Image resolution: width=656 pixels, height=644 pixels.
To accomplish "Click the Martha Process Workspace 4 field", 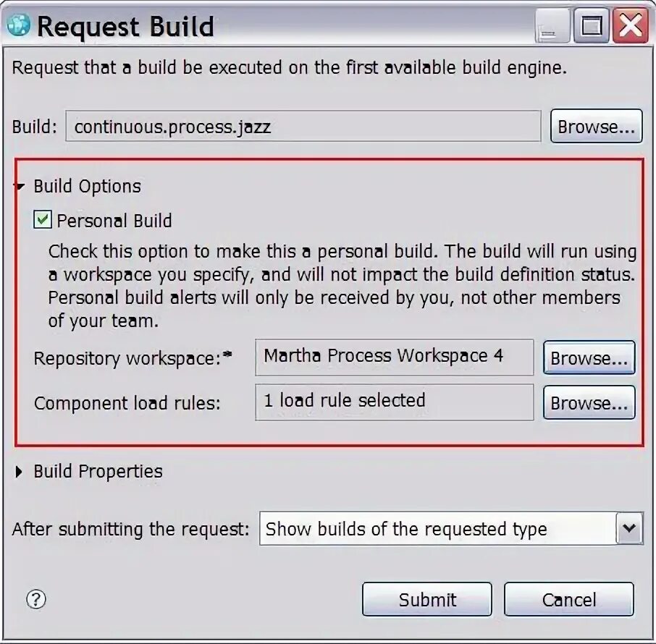I will [x=395, y=357].
